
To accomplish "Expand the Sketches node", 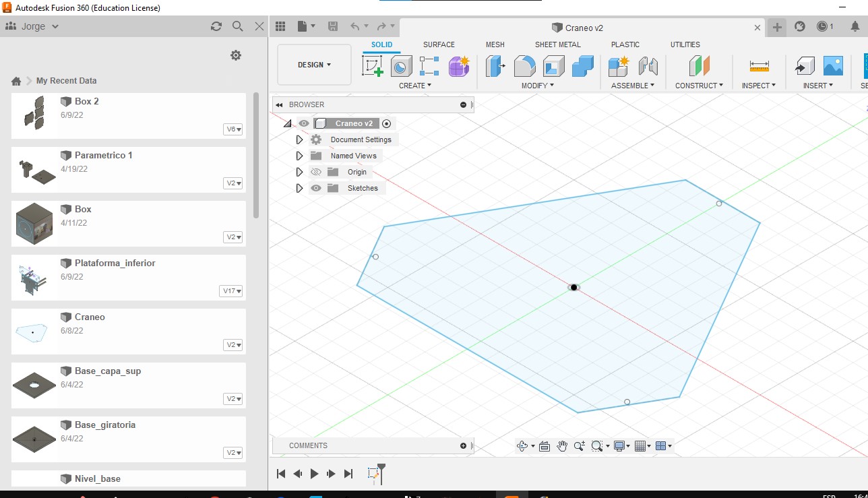I will (x=300, y=188).
